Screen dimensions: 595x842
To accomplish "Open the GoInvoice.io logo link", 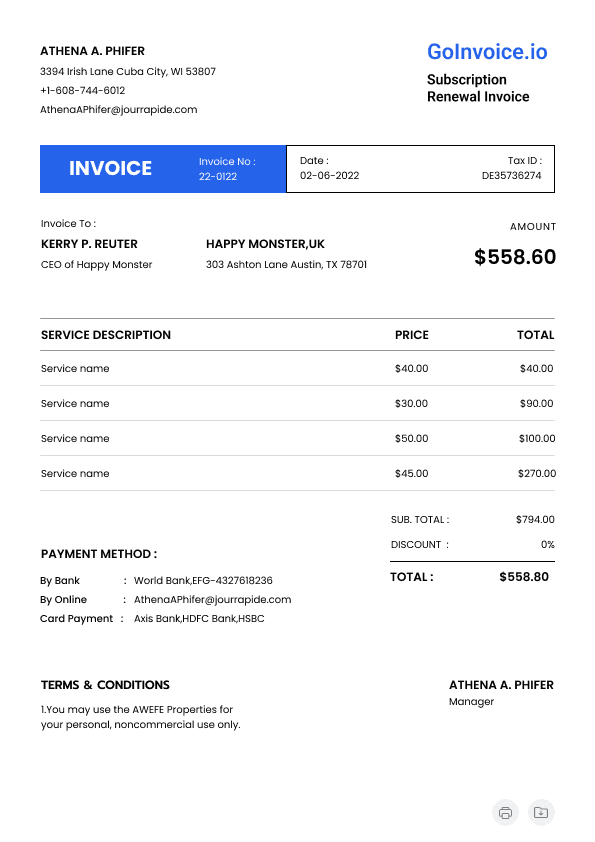I will 487,52.
